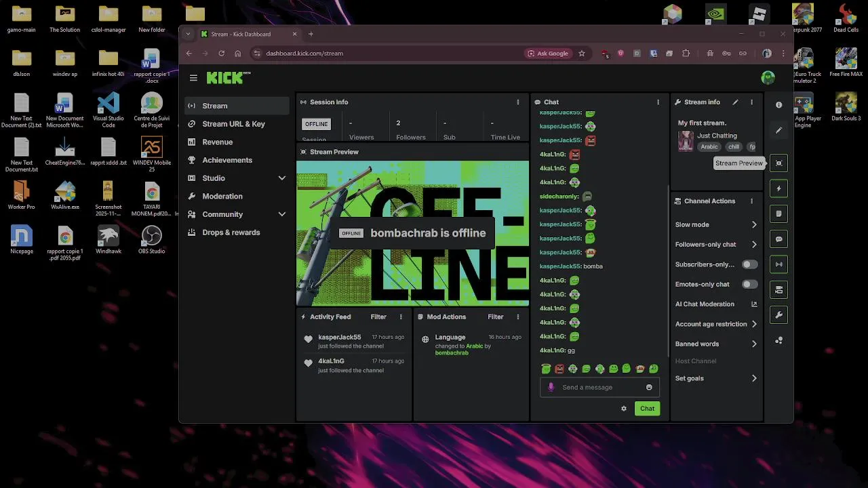Open Followers-only chat settings chevron

(754, 245)
